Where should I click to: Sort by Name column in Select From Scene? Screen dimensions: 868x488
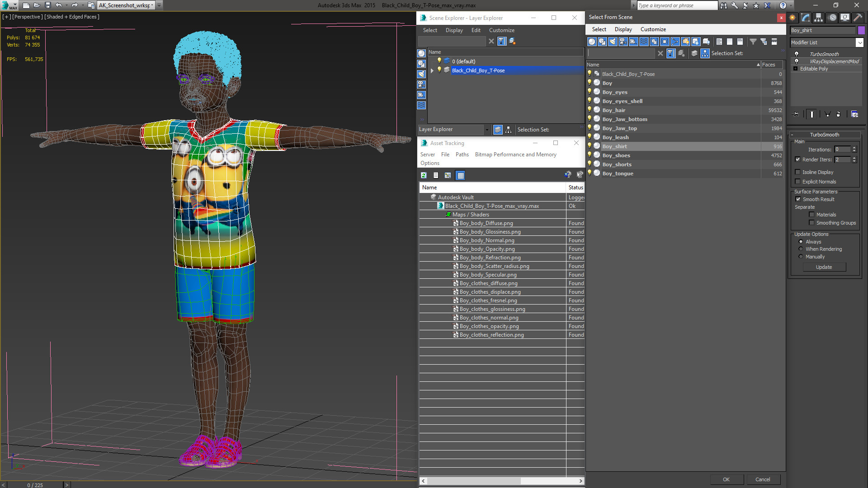(x=673, y=65)
